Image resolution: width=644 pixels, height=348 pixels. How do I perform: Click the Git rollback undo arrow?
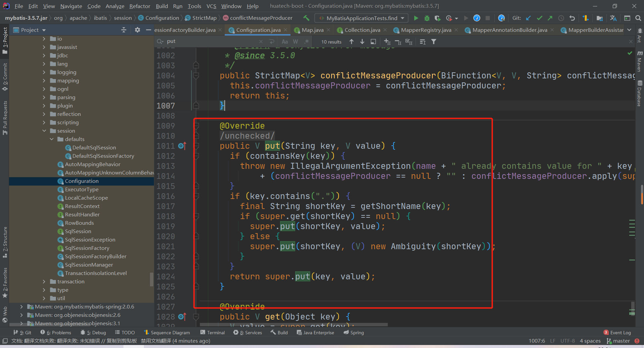pos(572,18)
